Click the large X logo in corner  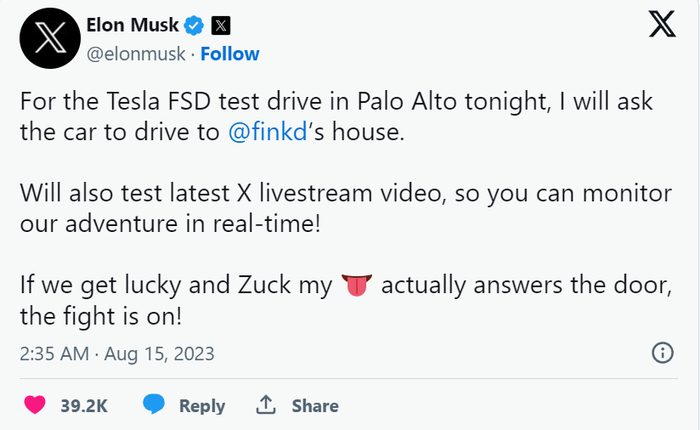662,27
